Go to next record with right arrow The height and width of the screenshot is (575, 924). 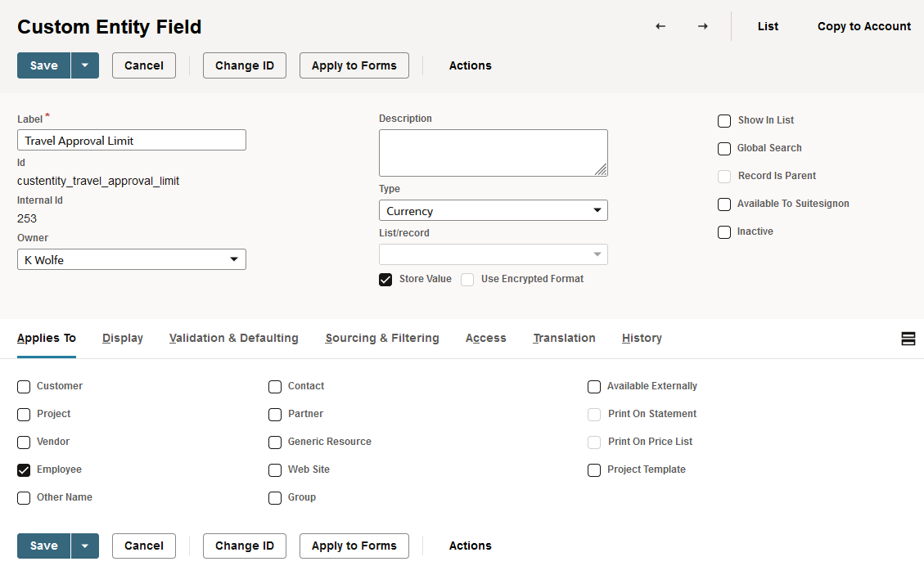[x=703, y=26]
